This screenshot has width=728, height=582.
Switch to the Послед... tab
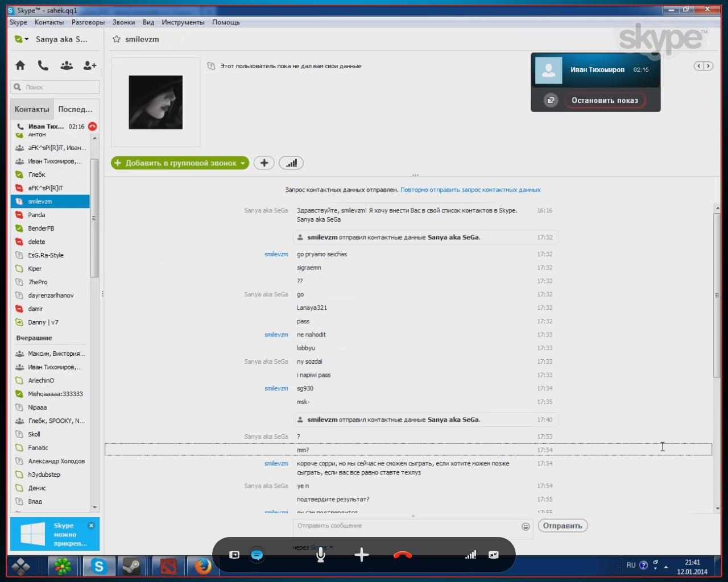point(75,109)
